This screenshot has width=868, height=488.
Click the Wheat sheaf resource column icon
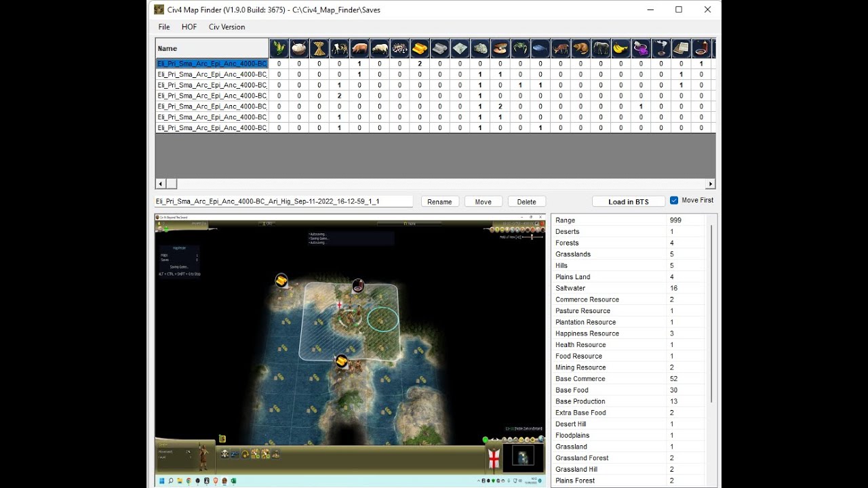pos(319,48)
